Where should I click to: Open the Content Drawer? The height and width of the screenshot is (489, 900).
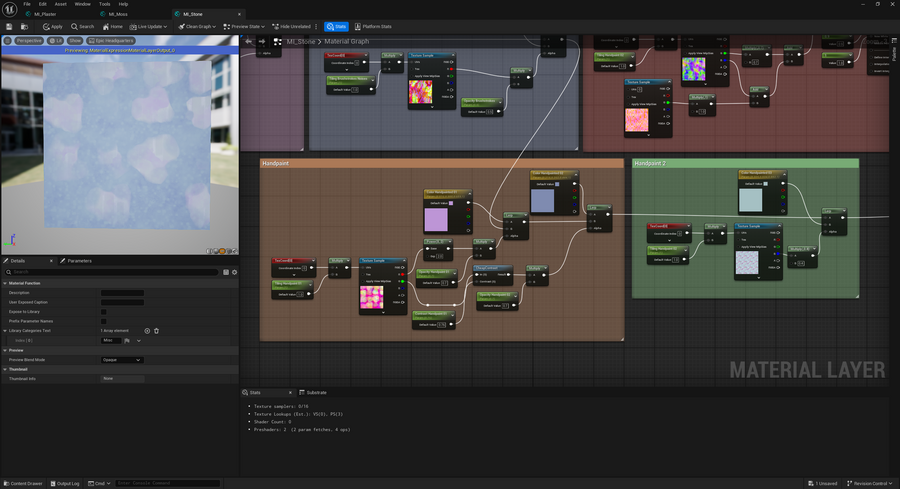coord(23,483)
